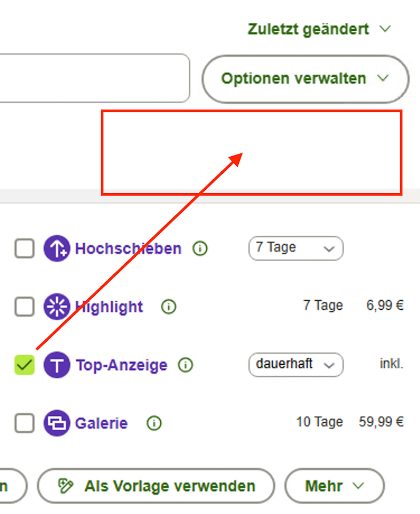Show info for the Galerie option
The image size is (420, 514).
tap(154, 423)
